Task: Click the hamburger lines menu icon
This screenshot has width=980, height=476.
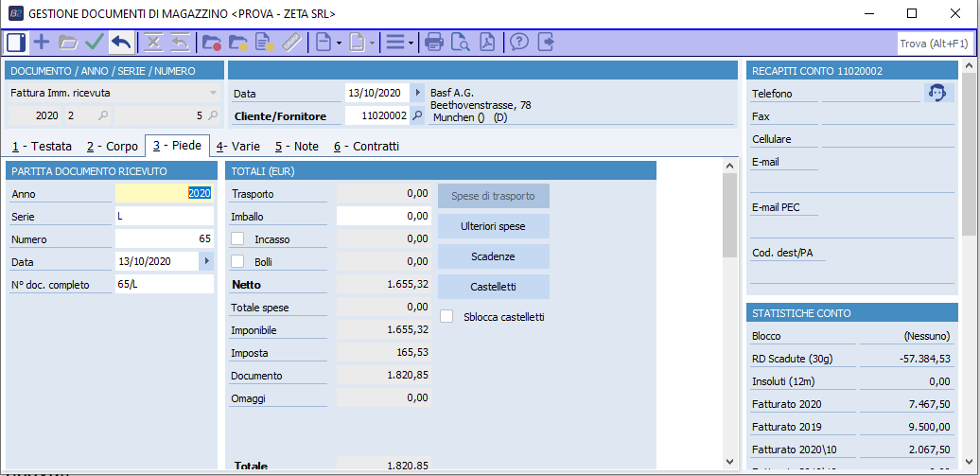Action: coord(395,43)
